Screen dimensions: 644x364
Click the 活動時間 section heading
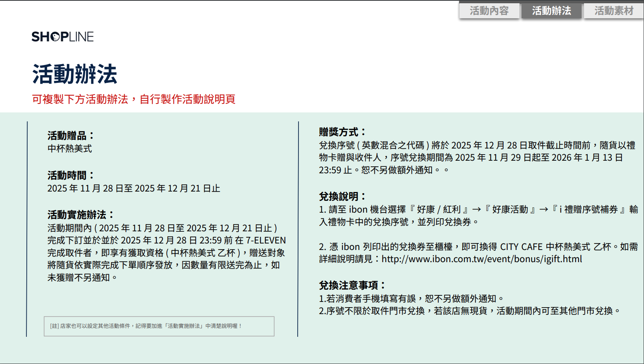pyautogui.click(x=71, y=175)
